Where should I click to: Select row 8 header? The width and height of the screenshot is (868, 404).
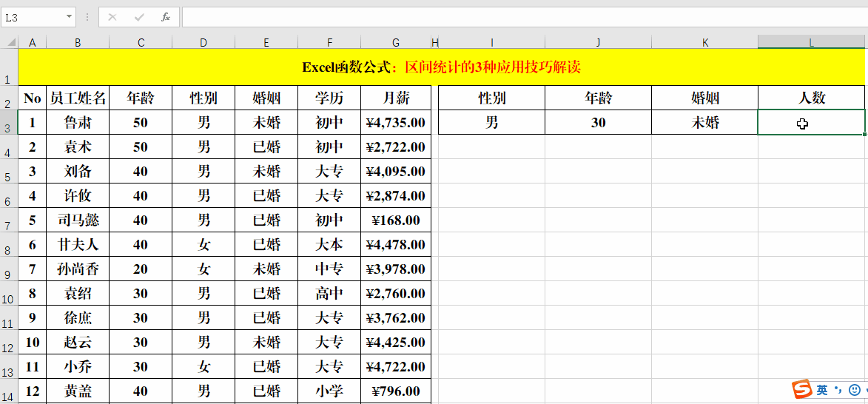click(x=9, y=244)
